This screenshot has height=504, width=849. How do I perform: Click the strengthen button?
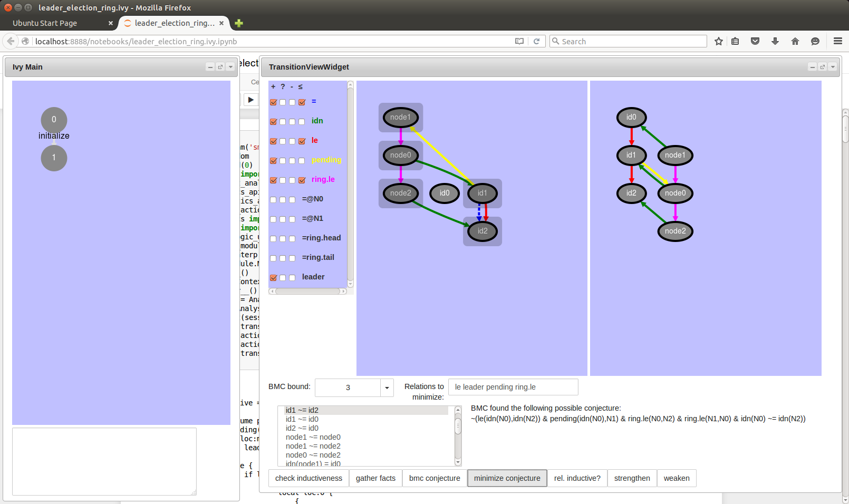(632, 478)
